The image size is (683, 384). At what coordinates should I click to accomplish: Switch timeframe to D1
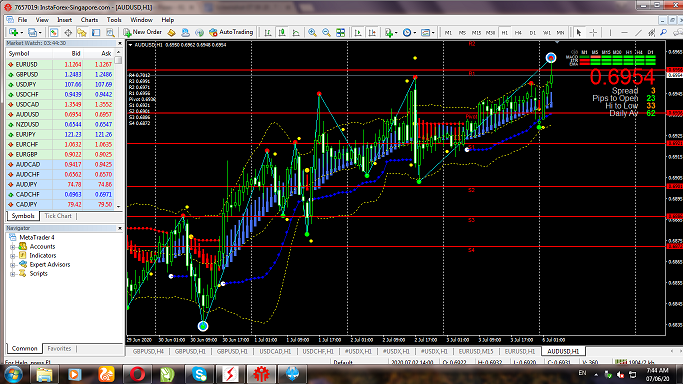(532, 33)
